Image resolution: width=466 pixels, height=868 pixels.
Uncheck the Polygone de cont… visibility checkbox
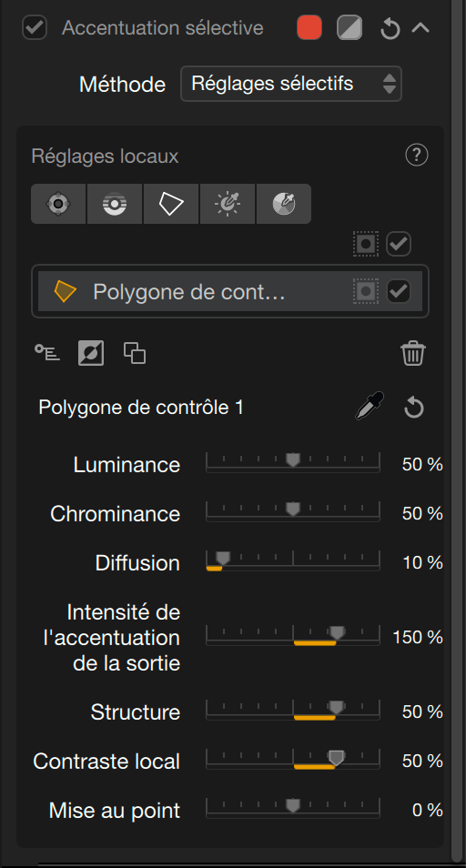(x=399, y=291)
